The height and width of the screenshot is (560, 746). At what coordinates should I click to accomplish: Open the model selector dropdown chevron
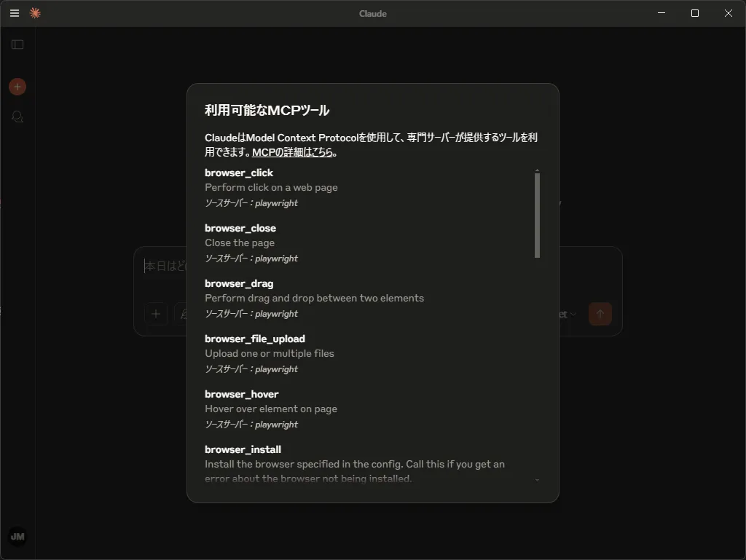573,315
